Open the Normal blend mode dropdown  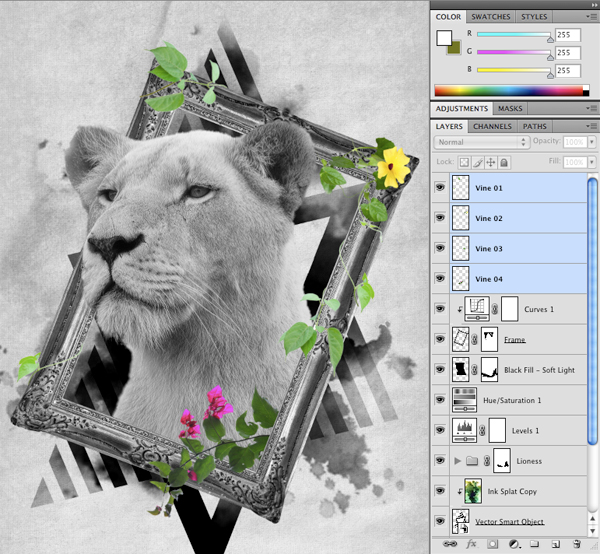pyautogui.click(x=481, y=142)
